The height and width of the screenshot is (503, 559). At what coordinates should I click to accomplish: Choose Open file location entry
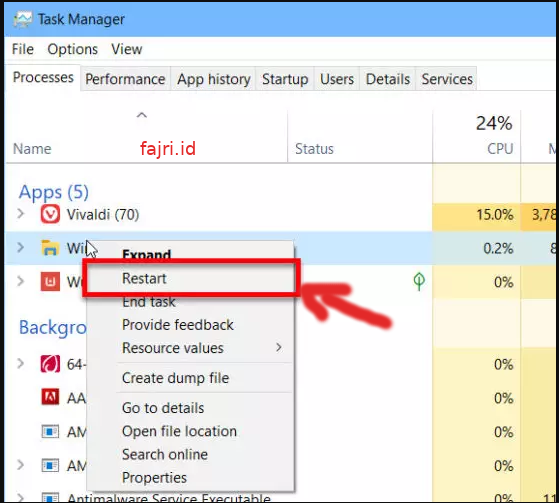point(179,431)
